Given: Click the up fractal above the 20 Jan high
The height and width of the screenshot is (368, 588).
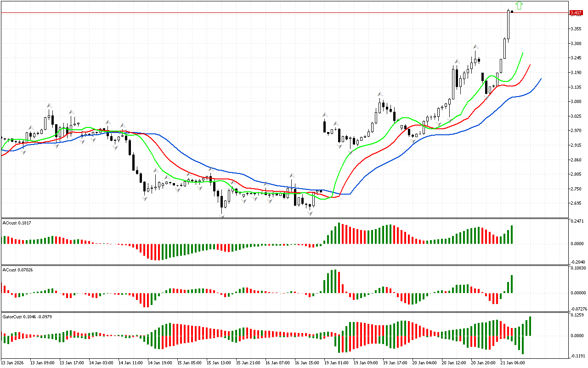Looking at the screenshot, I should click(475, 47).
